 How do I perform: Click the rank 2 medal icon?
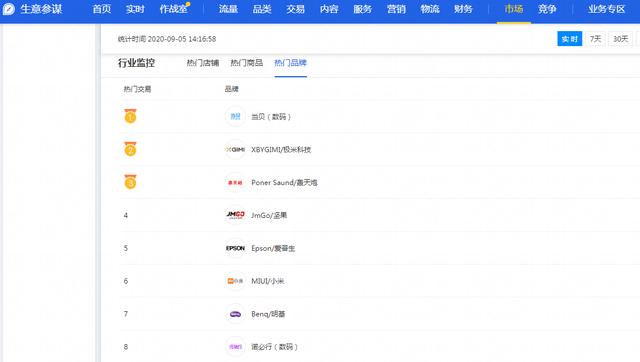(130, 149)
